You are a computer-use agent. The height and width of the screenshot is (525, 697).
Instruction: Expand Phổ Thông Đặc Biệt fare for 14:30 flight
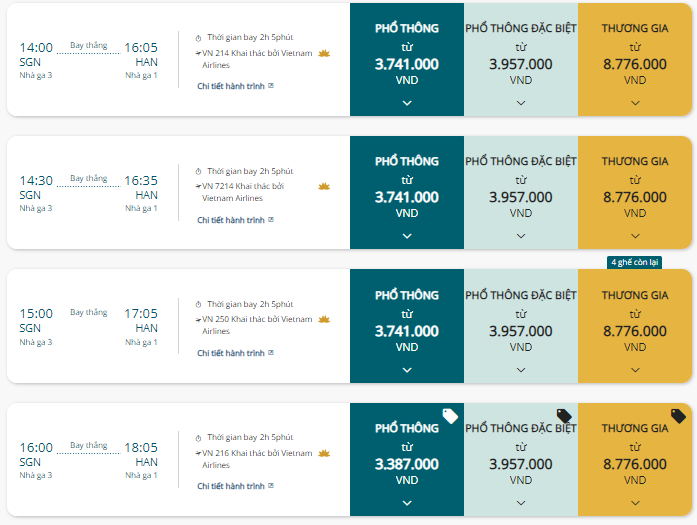coord(521,236)
